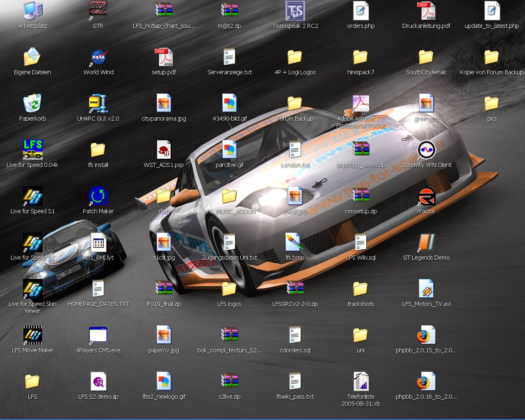Image resolution: width=525 pixels, height=420 pixels.
Task: Select the lfs.bmp bitmap file
Action: (295, 243)
